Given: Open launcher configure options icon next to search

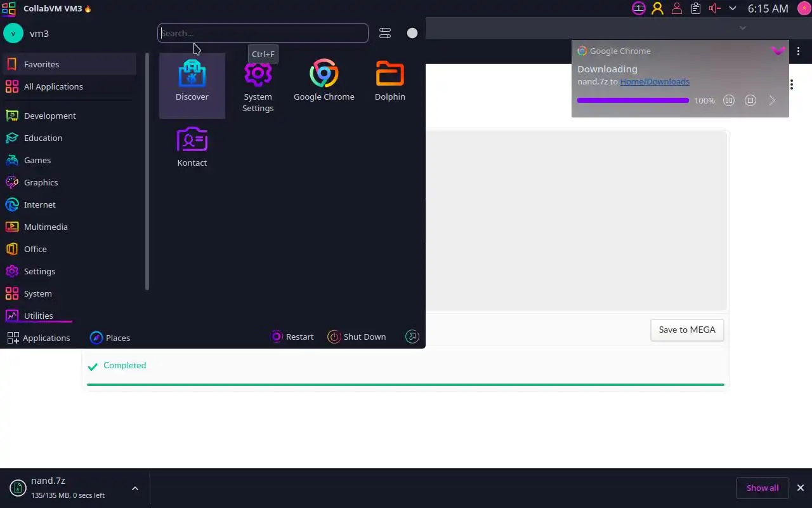Looking at the screenshot, I should (x=385, y=33).
